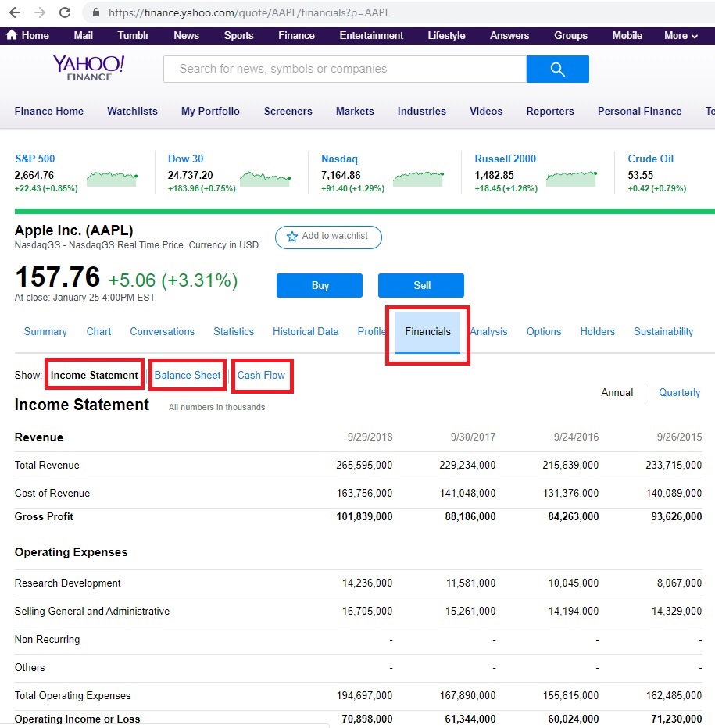Image resolution: width=715 pixels, height=728 pixels.
Task: Click the Dow 30 index link
Action: coord(185,159)
